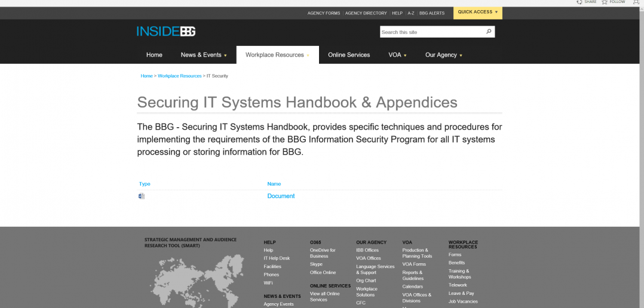Click the search magnifier icon
Viewport: 644px width, 308px height.
488,32
